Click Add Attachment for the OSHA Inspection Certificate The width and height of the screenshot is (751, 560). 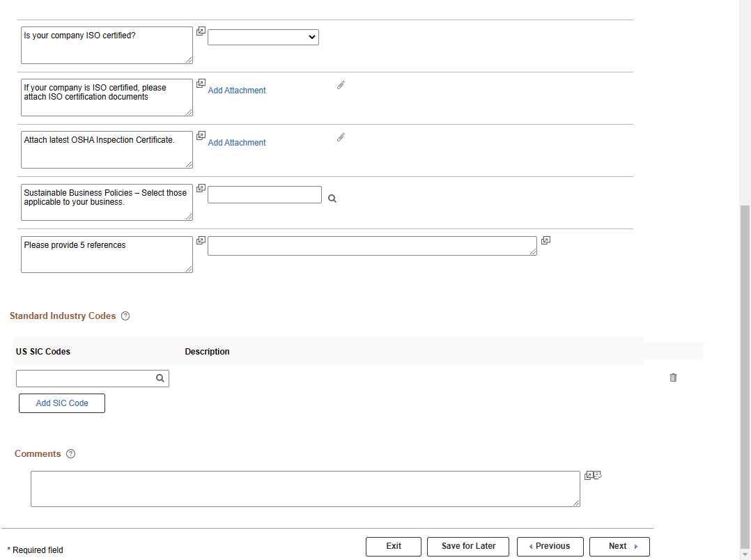[x=237, y=142]
